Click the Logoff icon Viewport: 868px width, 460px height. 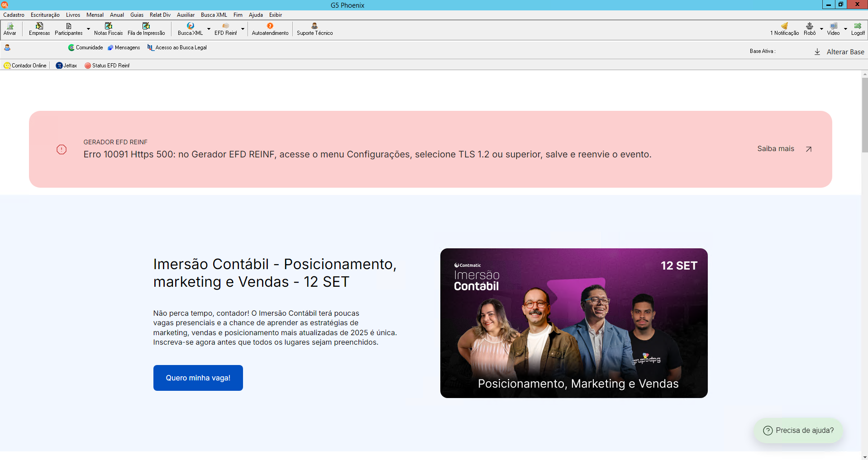[x=858, y=29]
